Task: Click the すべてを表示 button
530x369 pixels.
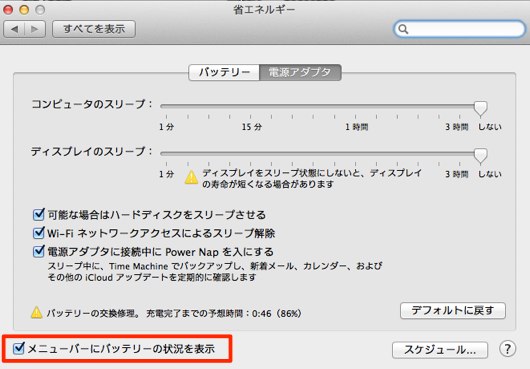Action: 94,29
